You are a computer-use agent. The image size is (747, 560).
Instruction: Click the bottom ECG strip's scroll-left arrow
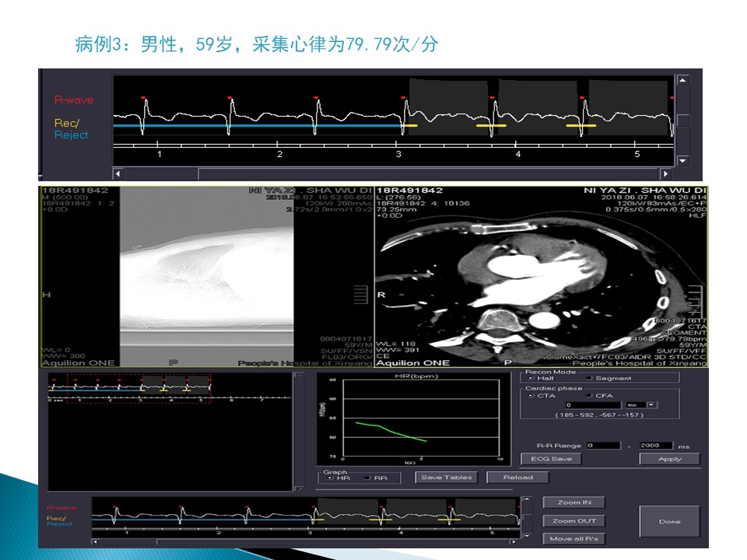95,541
